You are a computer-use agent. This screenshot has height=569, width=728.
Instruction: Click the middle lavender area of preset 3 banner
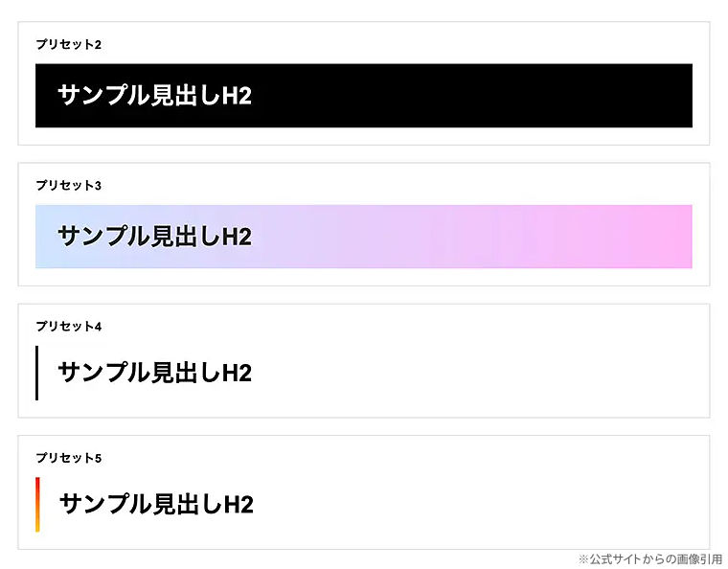coord(383,237)
